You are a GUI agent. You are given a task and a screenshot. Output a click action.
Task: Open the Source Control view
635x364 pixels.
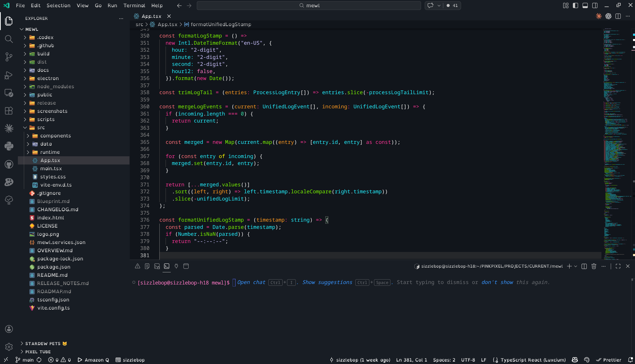9,57
